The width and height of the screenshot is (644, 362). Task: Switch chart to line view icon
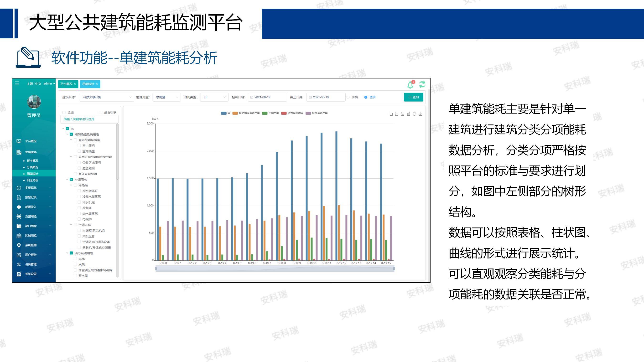click(402, 114)
